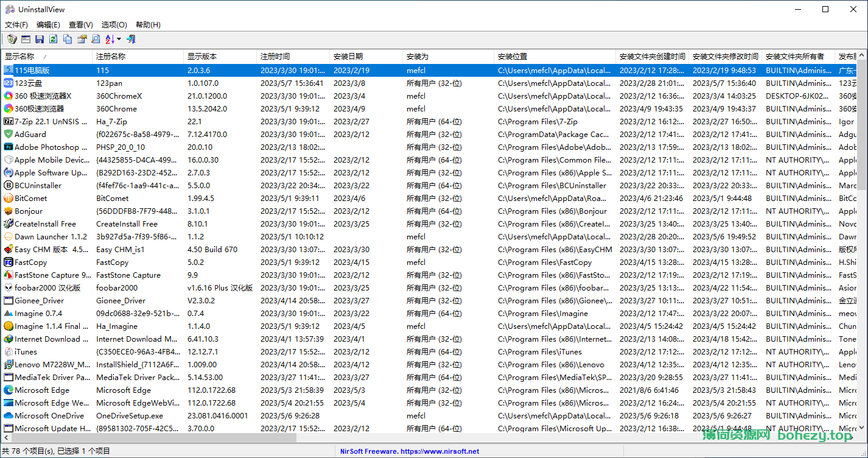Click the 安装为 column header
The height and width of the screenshot is (458, 868).
click(x=449, y=57)
